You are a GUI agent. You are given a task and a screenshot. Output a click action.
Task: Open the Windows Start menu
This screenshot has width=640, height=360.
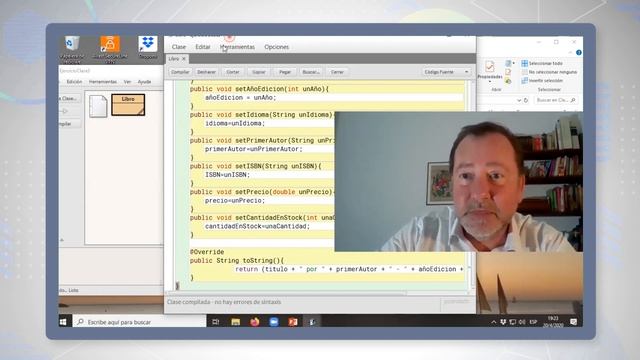pos(63,322)
